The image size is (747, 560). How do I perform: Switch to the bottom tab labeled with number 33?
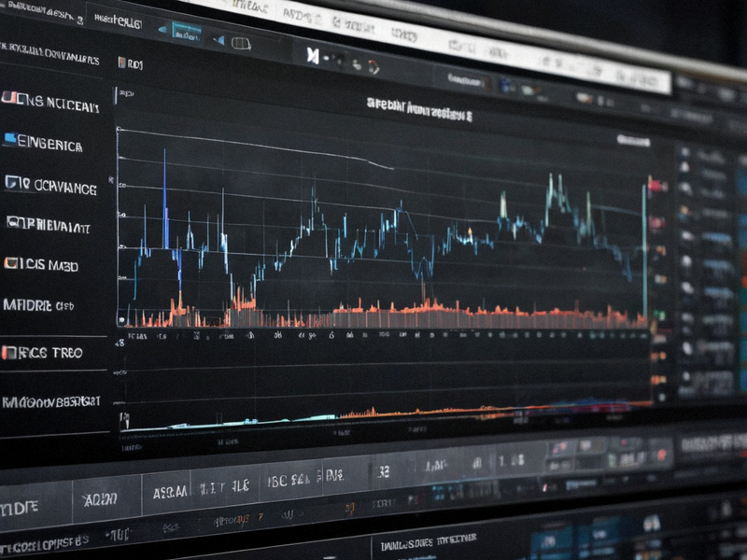pyautogui.click(x=383, y=471)
